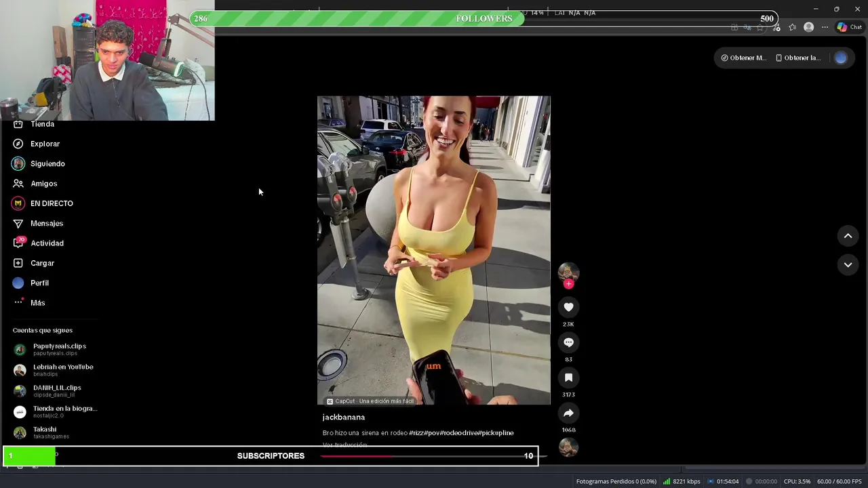Click the CPU: 3.5% status entry

[797, 481]
